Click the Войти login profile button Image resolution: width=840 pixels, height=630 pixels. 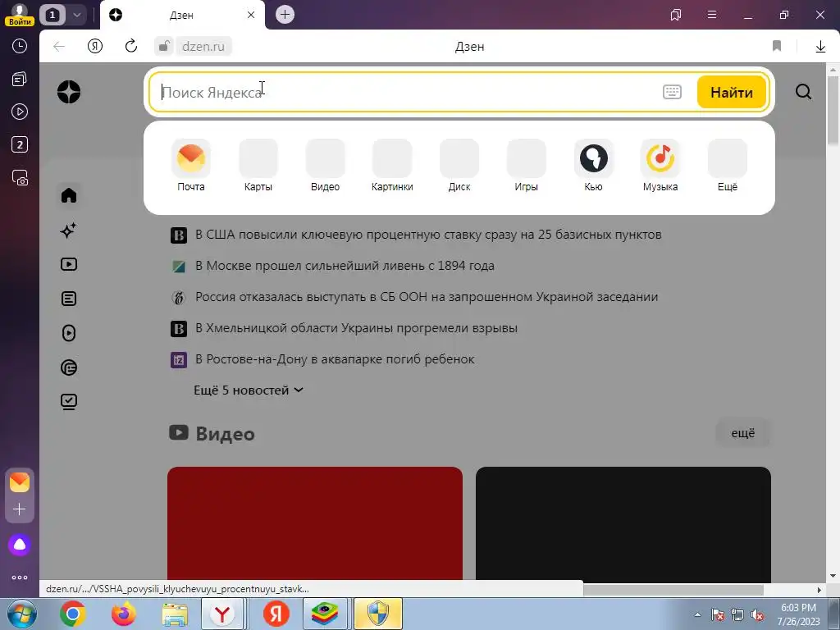tap(20, 15)
